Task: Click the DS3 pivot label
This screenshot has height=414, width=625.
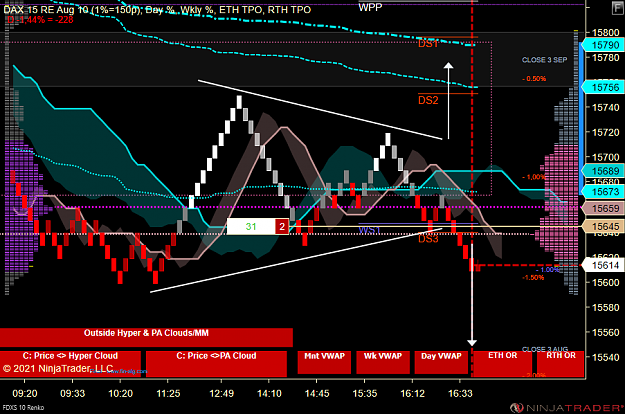Action: coord(428,238)
